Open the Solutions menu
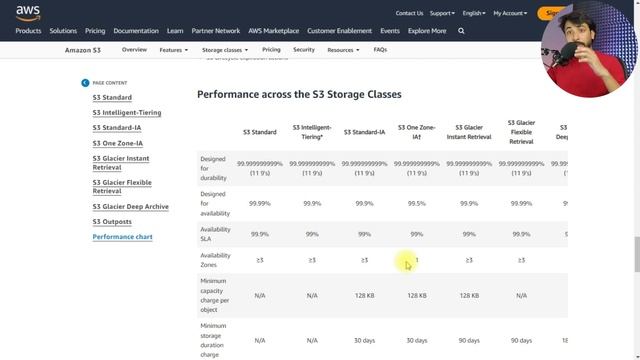640x360 pixels. (63, 31)
